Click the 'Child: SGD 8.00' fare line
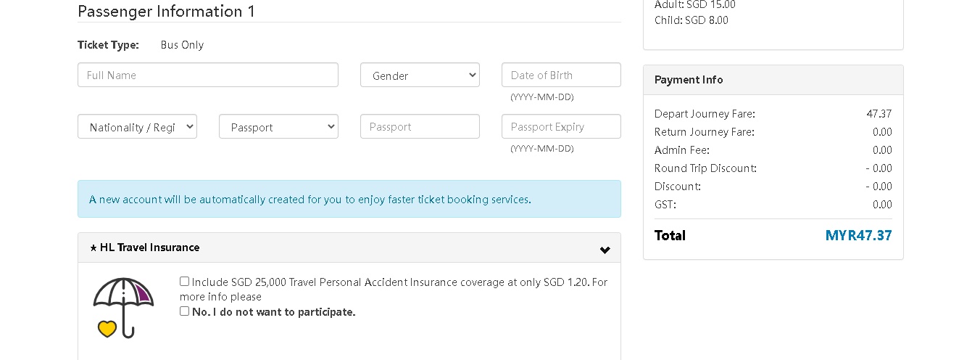The image size is (980, 360). tap(691, 20)
